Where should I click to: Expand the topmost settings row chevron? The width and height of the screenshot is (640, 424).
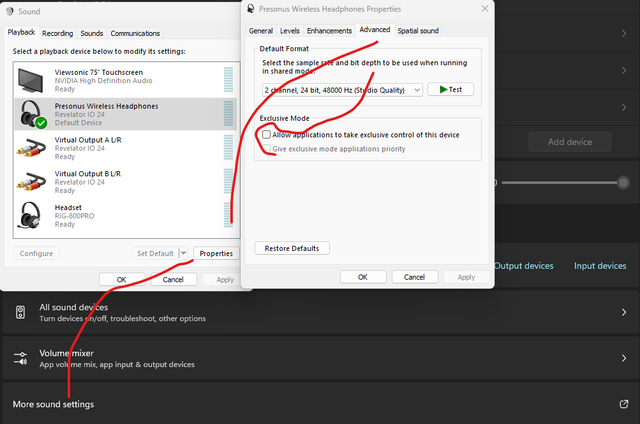coord(624,33)
